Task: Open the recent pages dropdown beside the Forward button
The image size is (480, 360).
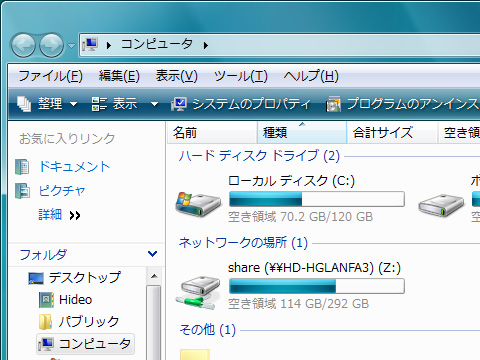Action: (71, 45)
